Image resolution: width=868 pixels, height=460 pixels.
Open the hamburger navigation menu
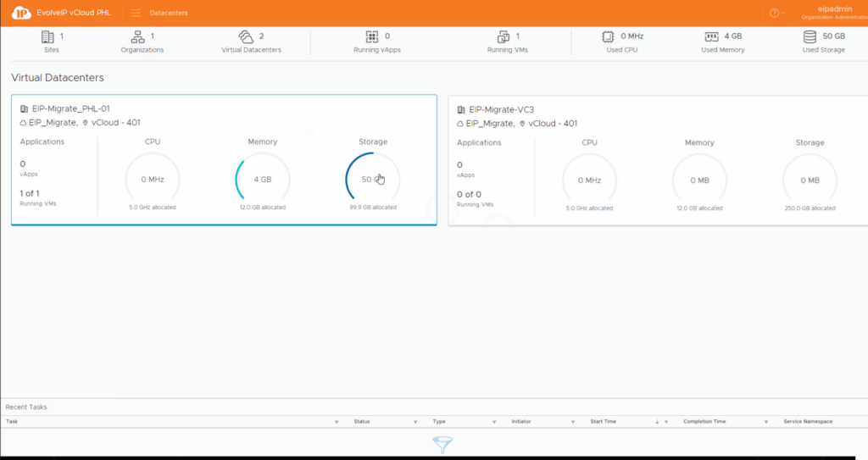136,13
